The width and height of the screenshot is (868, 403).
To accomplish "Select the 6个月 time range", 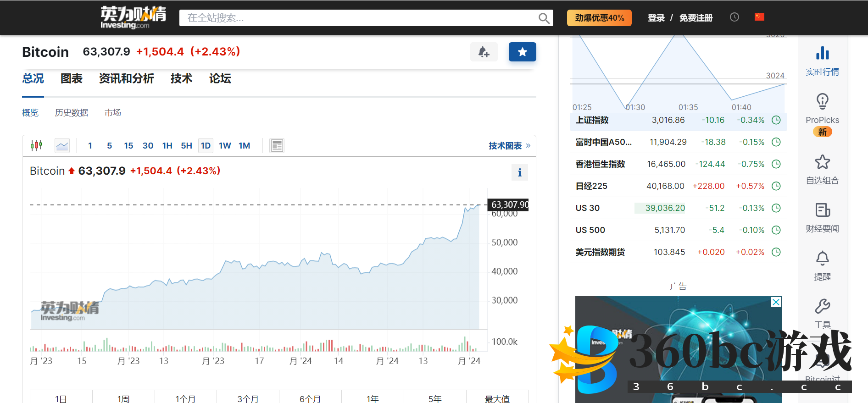I will tap(310, 398).
